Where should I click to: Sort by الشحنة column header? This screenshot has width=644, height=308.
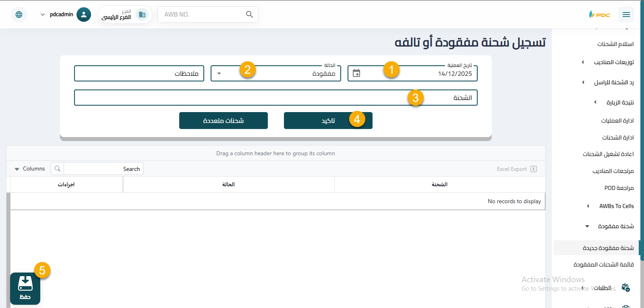(440, 184)
